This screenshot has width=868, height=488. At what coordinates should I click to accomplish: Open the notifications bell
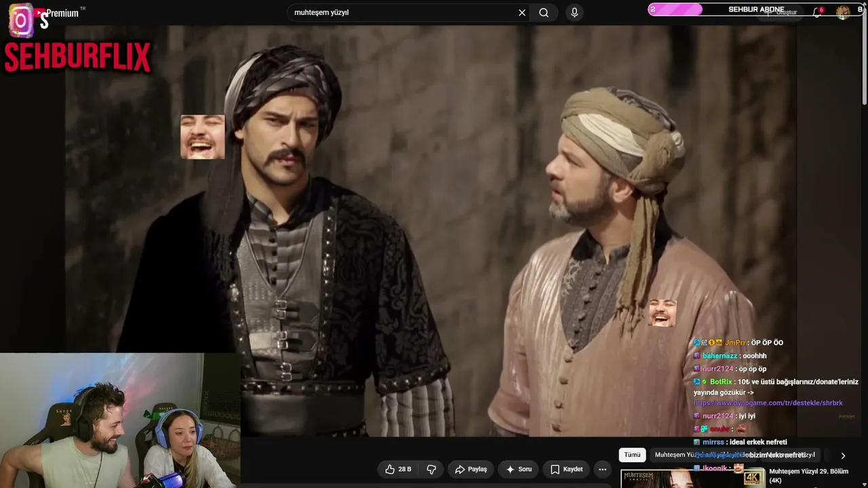817,12
